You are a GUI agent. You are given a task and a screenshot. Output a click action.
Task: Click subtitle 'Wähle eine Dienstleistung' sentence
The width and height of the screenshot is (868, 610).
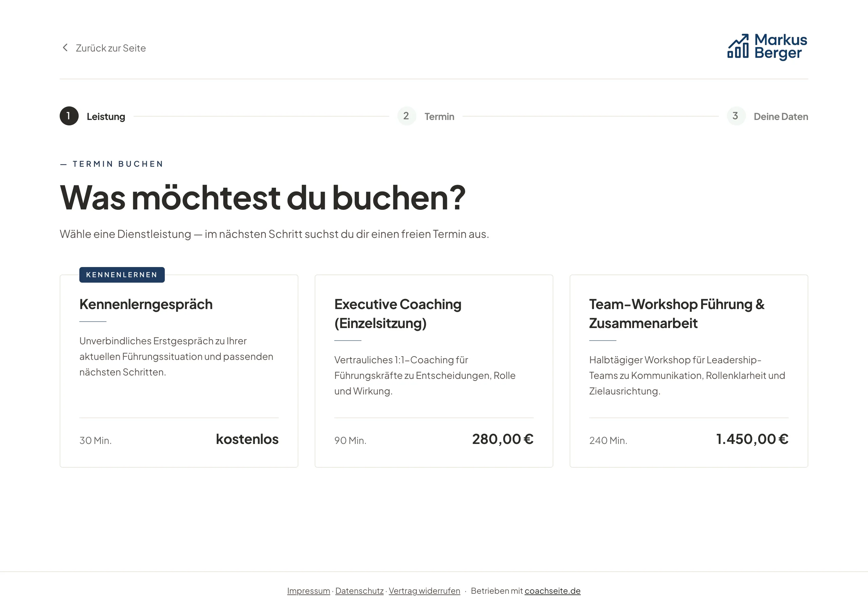tap(274, 234)
